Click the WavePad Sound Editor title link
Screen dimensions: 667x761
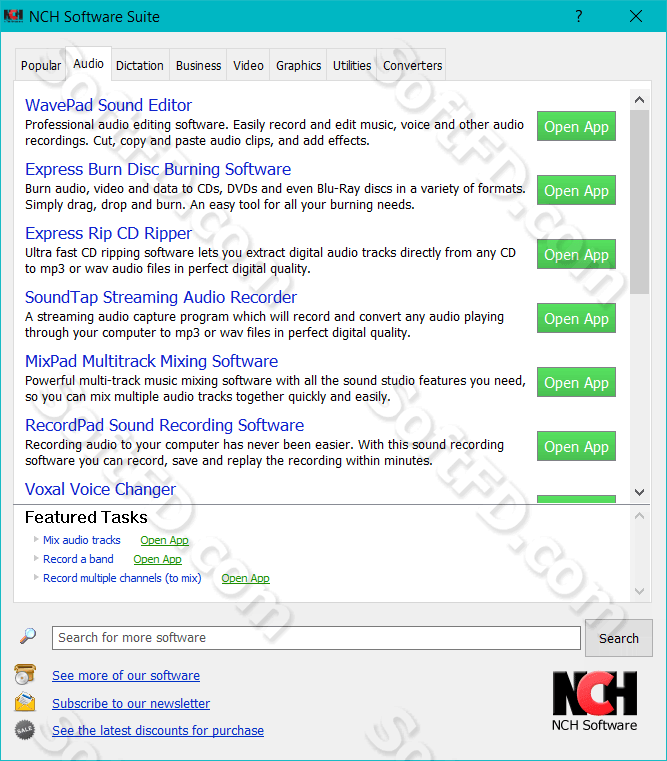pos(108,105)
